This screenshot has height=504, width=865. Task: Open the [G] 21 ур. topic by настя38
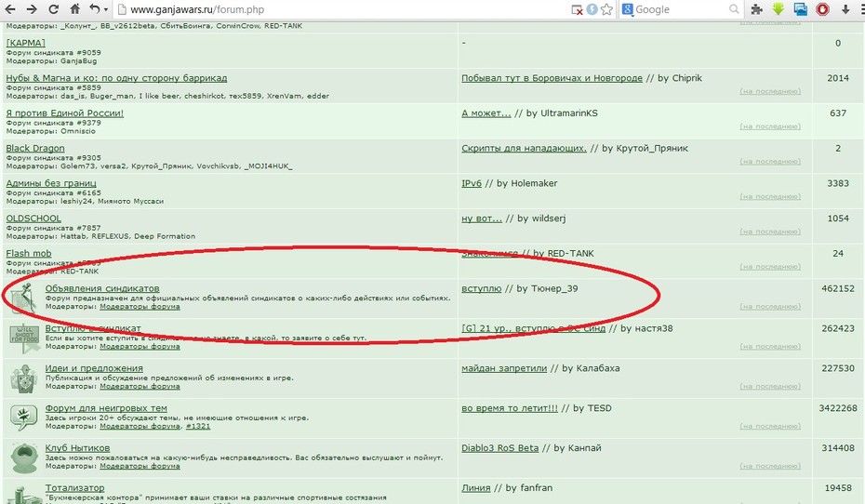coord(534,328)
